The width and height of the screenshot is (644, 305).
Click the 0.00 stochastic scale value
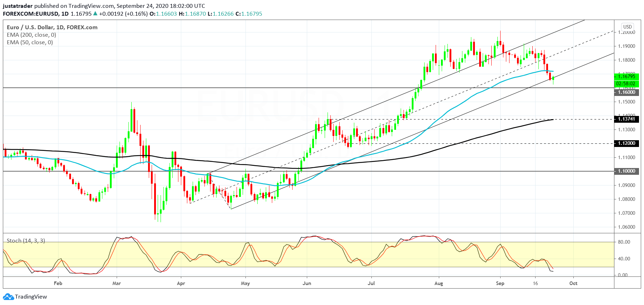point(623,275)
